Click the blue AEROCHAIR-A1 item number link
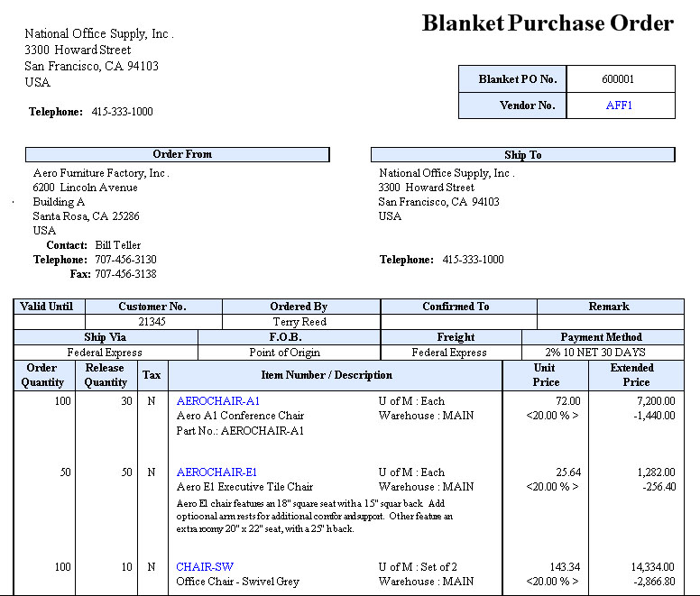 click(217, 401)
